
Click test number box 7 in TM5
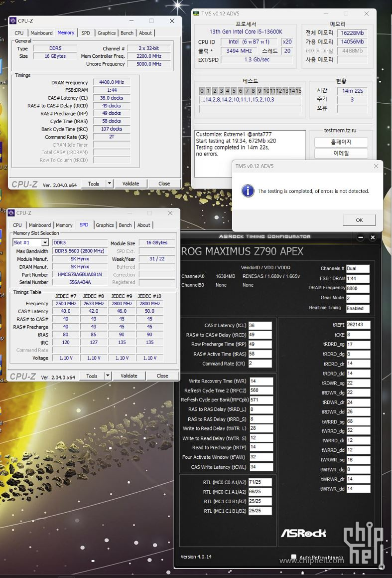pyautogui.click(x=247, y=91)
